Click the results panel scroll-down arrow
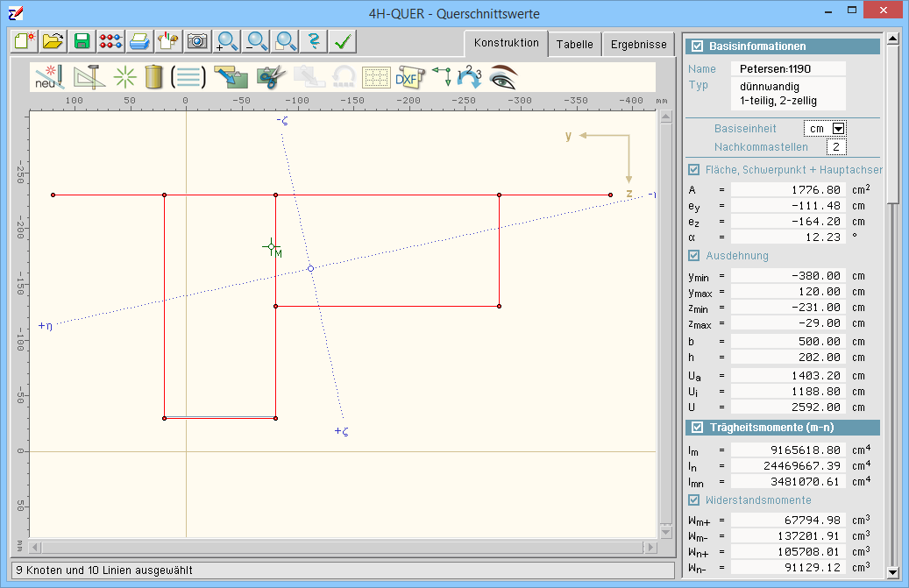 pos(892,572)
